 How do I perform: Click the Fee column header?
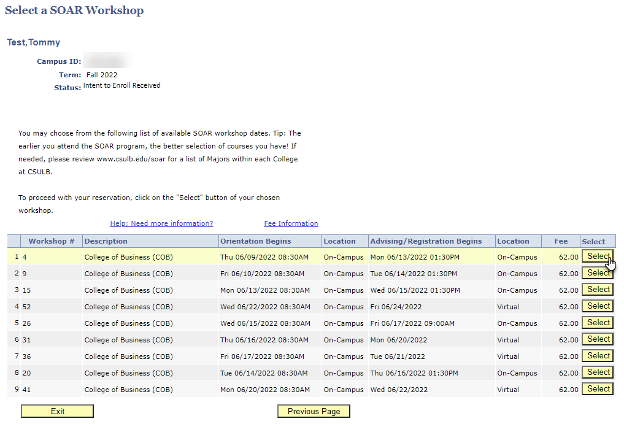click(561, 241)
